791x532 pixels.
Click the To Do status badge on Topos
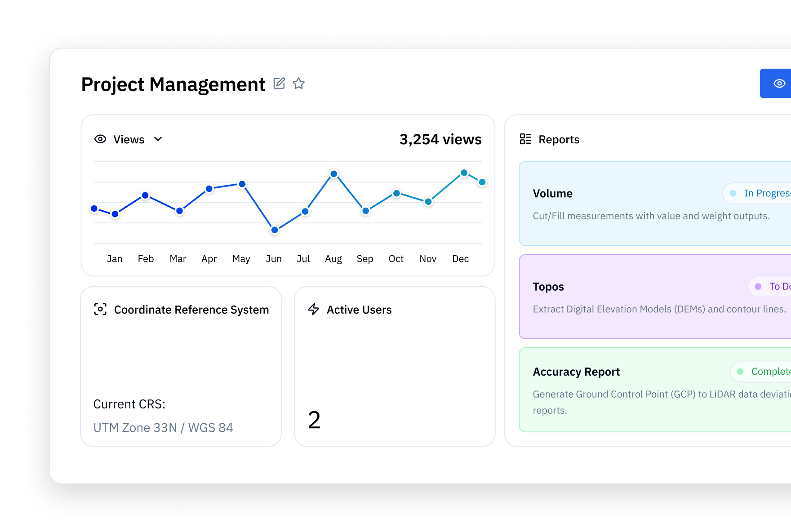770,286
